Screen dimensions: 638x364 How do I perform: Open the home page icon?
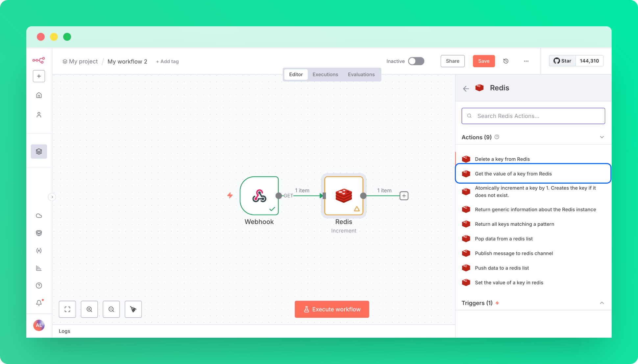point(39,95)
